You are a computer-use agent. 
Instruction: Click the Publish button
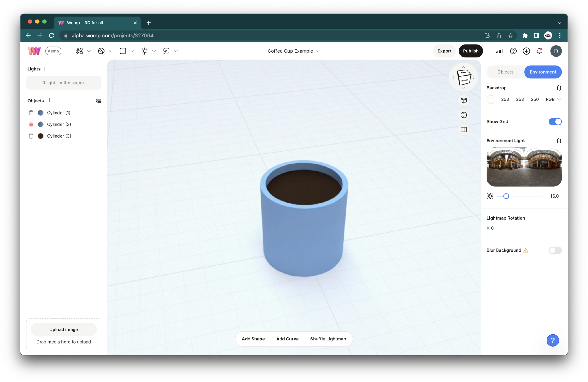tap(470, 51)
